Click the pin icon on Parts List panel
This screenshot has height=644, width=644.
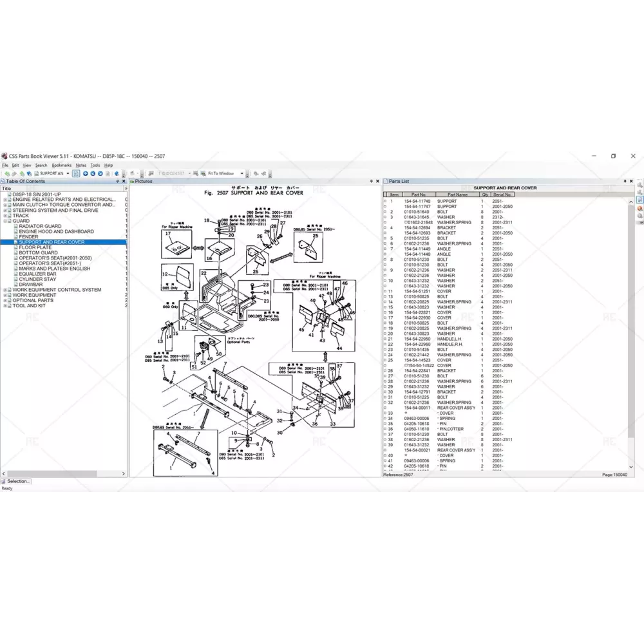tap(625, 182)
